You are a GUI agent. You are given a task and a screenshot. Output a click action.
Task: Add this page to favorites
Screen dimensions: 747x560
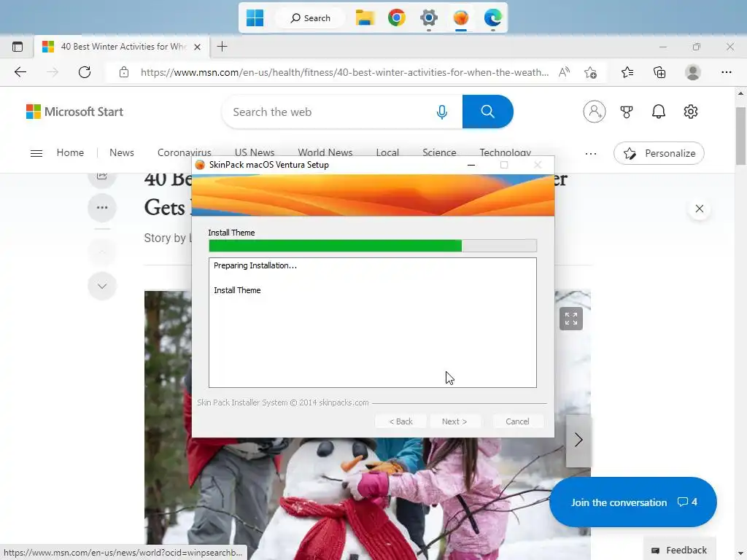[590, 72]
